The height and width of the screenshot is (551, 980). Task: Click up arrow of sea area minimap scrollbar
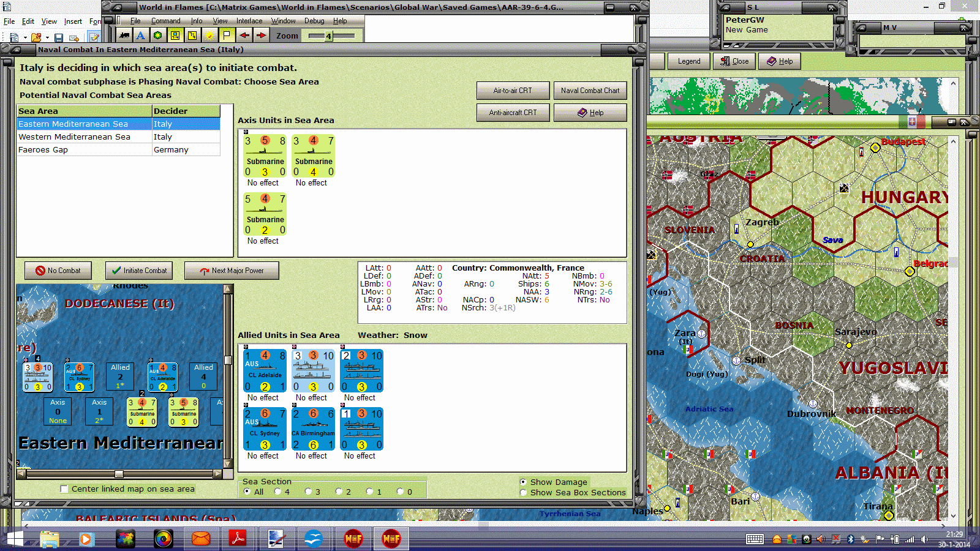tap(228, 289)
